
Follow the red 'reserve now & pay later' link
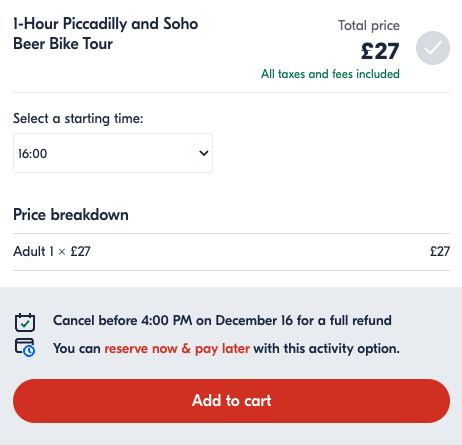click(x=177, y=349)
